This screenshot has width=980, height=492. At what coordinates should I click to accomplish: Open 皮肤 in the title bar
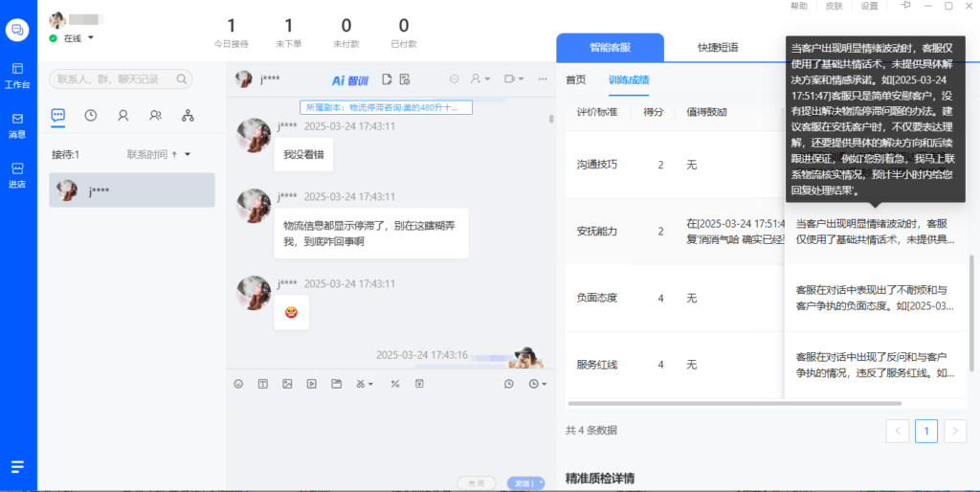pos(834,7)
